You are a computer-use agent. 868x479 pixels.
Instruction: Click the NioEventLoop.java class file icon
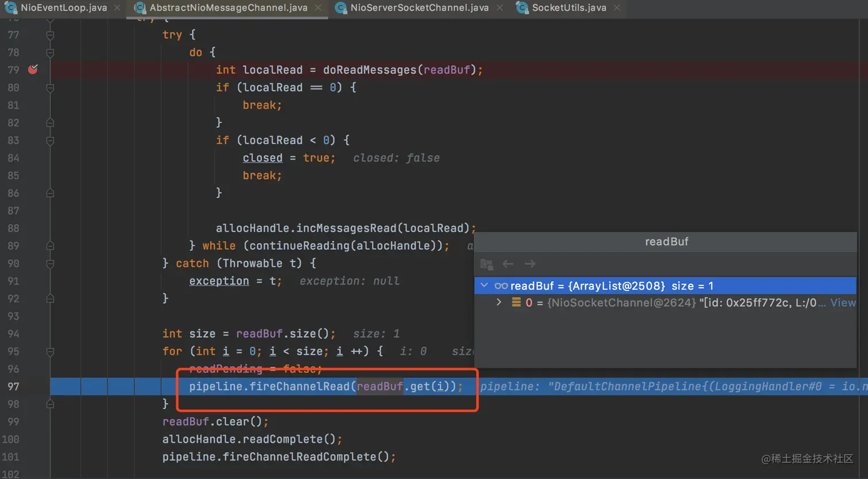pos(10,7)
